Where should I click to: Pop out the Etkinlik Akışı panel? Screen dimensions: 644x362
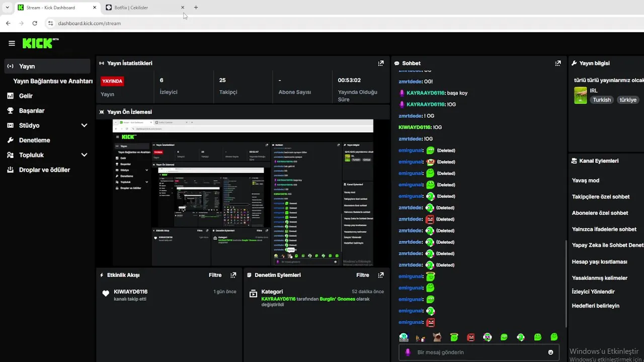pyautogui.click(x=233, y=275)
